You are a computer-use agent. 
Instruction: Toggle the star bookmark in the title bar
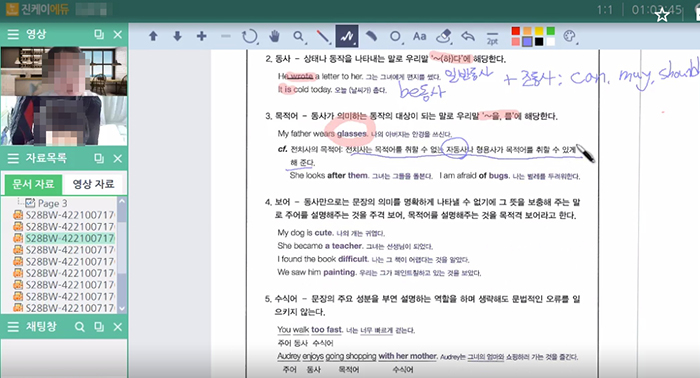coord(662,15)
